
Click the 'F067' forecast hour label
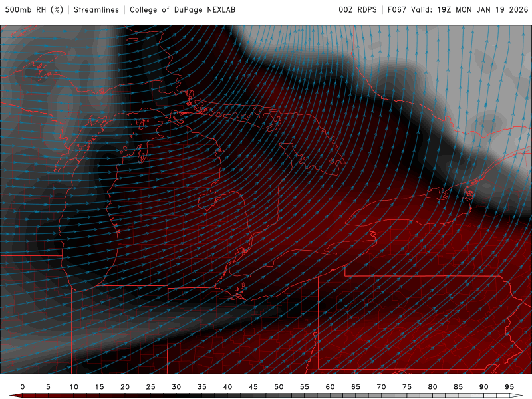pyautogui.click(x=396, y=10)
